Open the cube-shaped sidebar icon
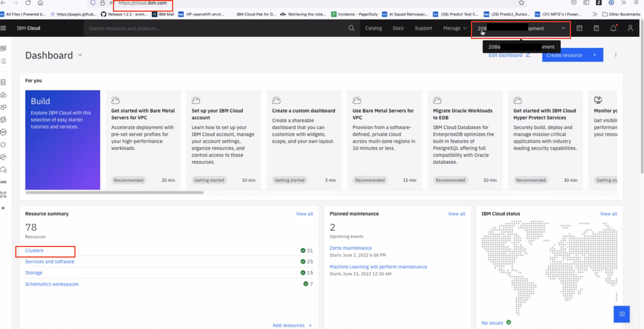 click(3, 132)
